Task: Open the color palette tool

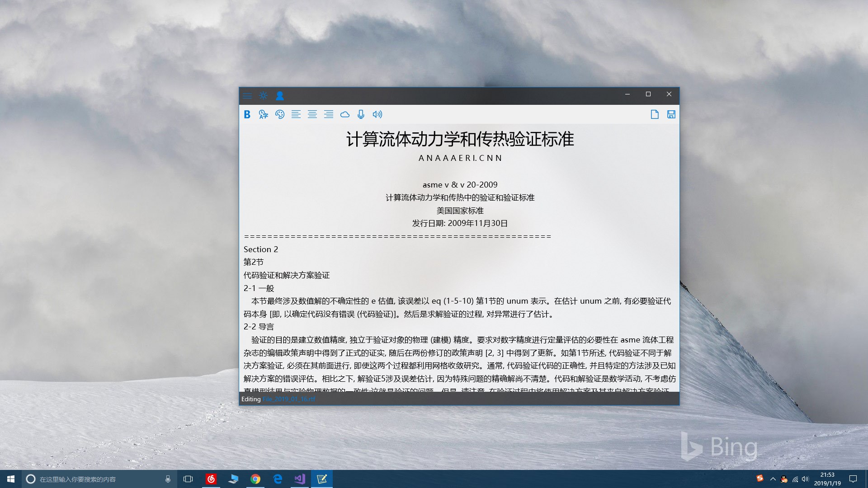Action: click(x=280, y=114)
